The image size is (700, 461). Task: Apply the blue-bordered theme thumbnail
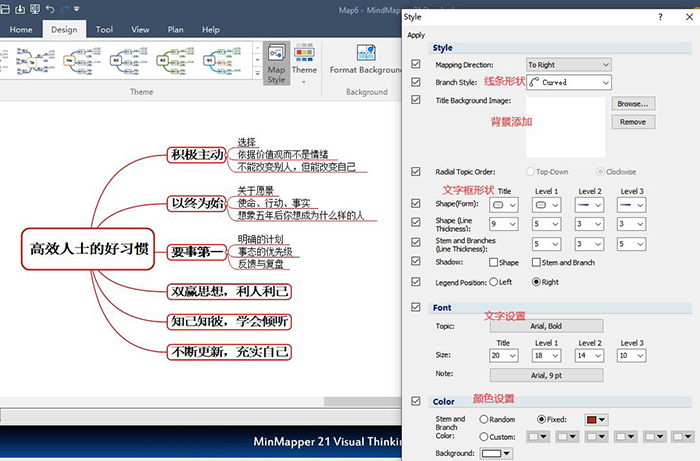tap(129, 60)
